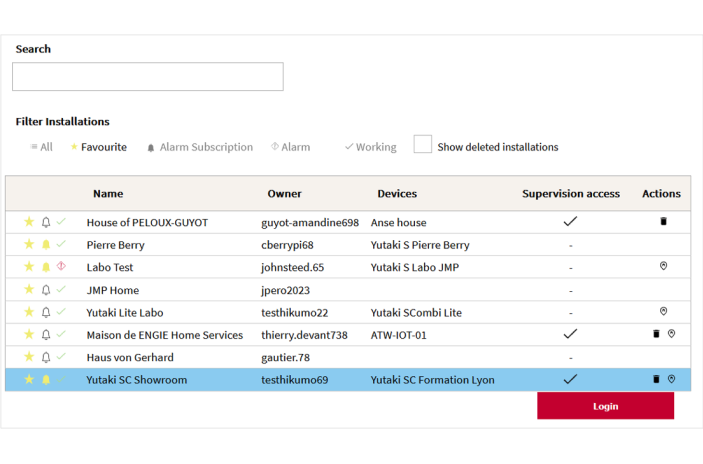Filter installations by Favourite

(x=98, y=147)
